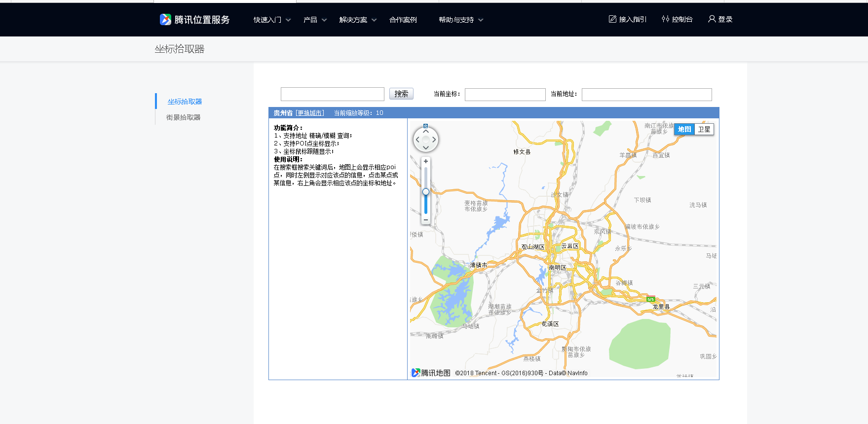
Task: Focus the 当前坐标 coordinate field
Action: (x=505, y=95)
